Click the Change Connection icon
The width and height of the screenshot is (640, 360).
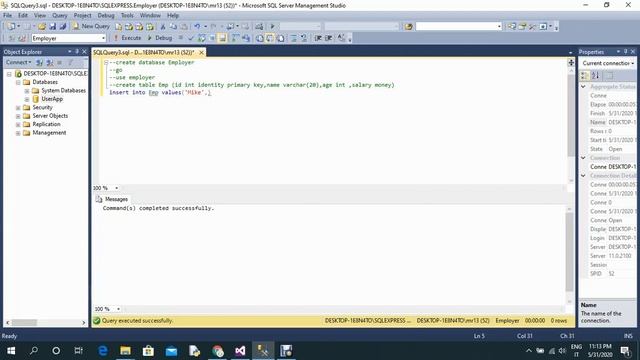click(22, 38)
